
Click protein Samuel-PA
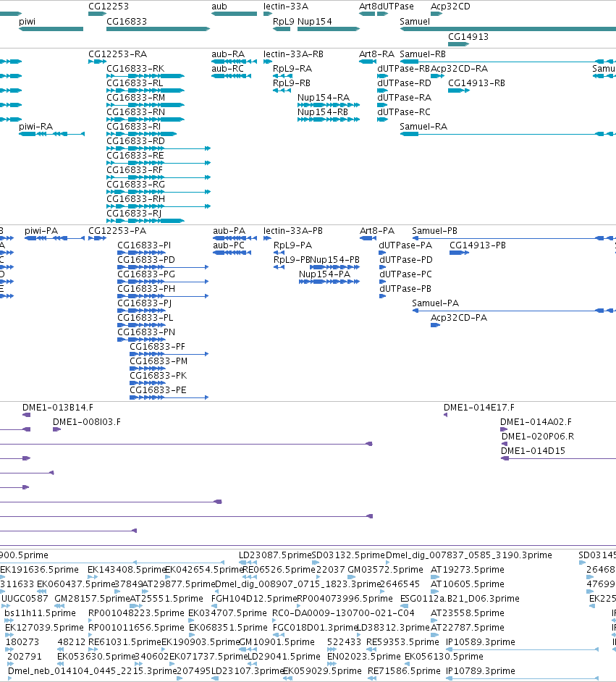[x=436, y=303]
